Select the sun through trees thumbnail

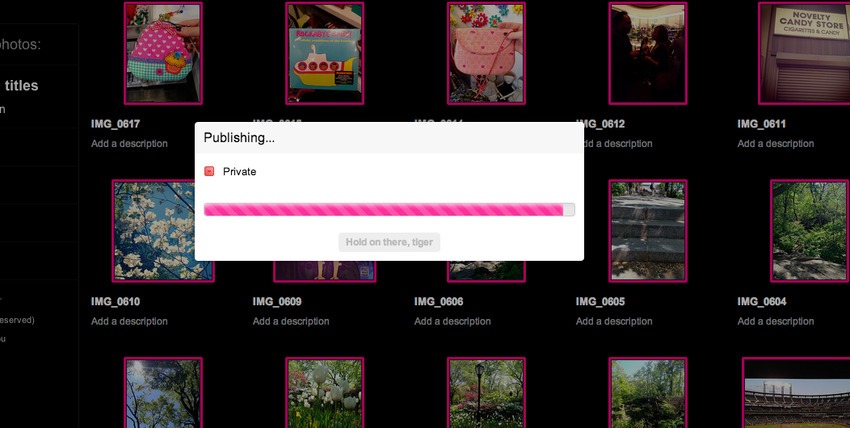click(163, 393)
